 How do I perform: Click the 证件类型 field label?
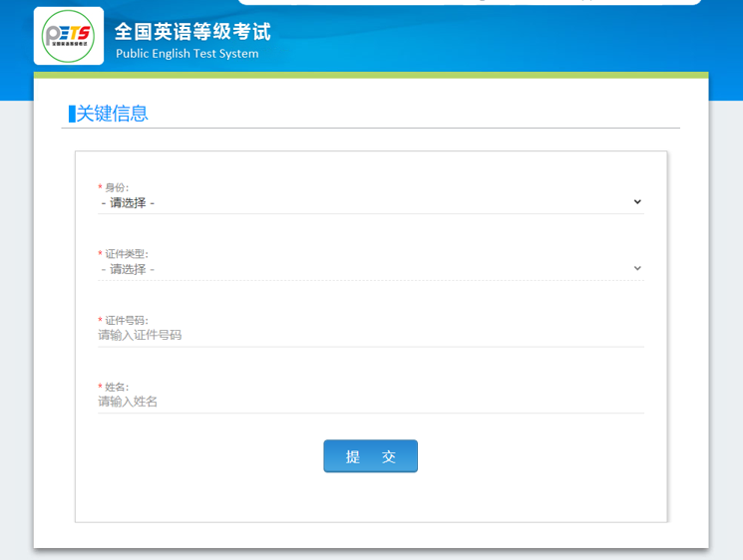coord(127,254)
